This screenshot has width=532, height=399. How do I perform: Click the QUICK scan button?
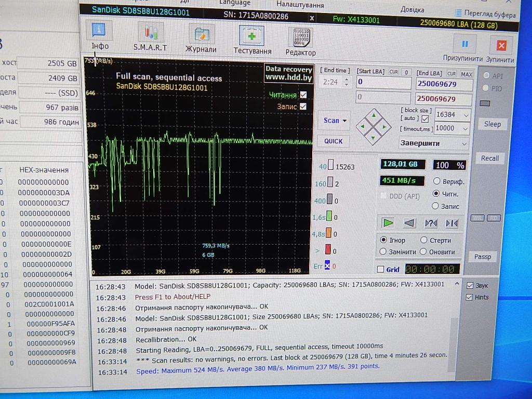(333, 141)
